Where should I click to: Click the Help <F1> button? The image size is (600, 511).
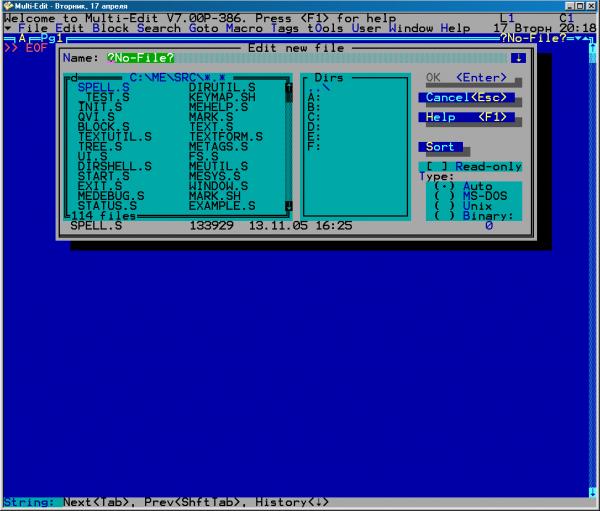coord(466,117)
